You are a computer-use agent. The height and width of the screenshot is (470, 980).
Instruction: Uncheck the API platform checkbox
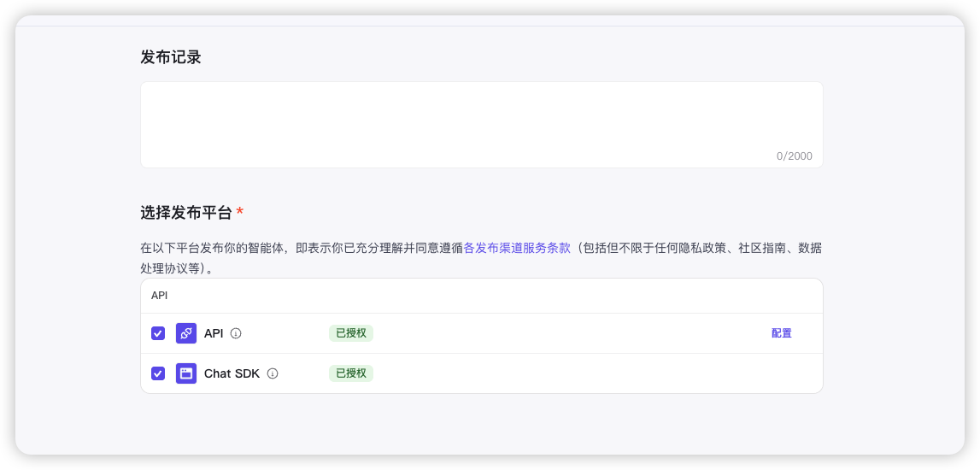tap(158, 333)
